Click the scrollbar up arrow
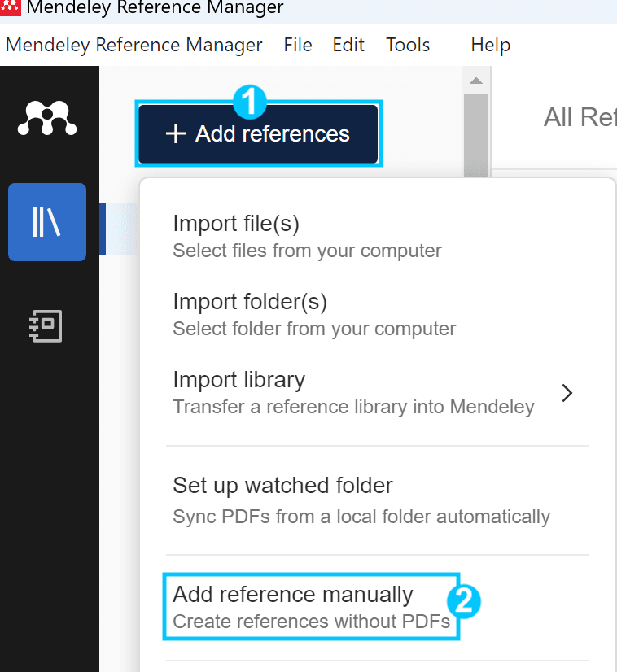617x672 pixels. (476, 81)
